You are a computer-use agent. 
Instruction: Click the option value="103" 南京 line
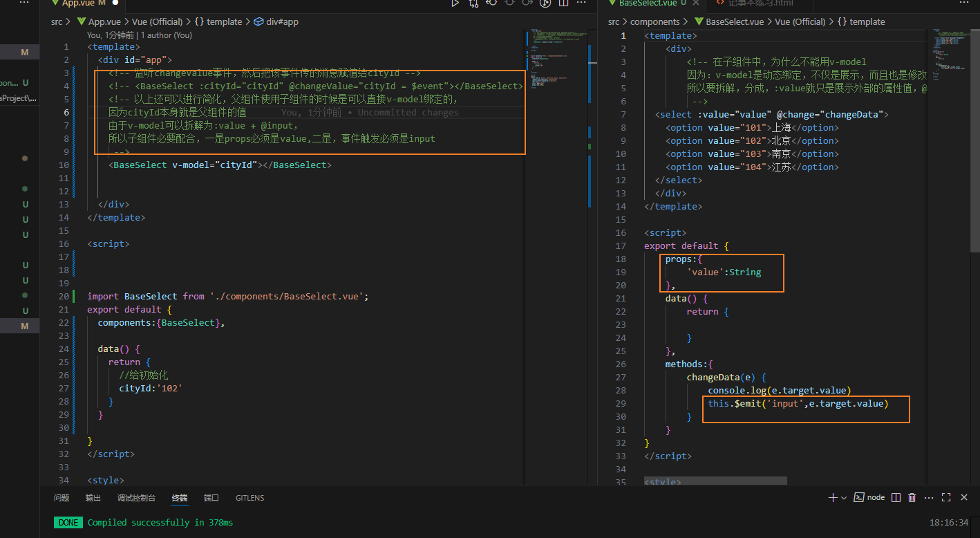coord(752,154)
